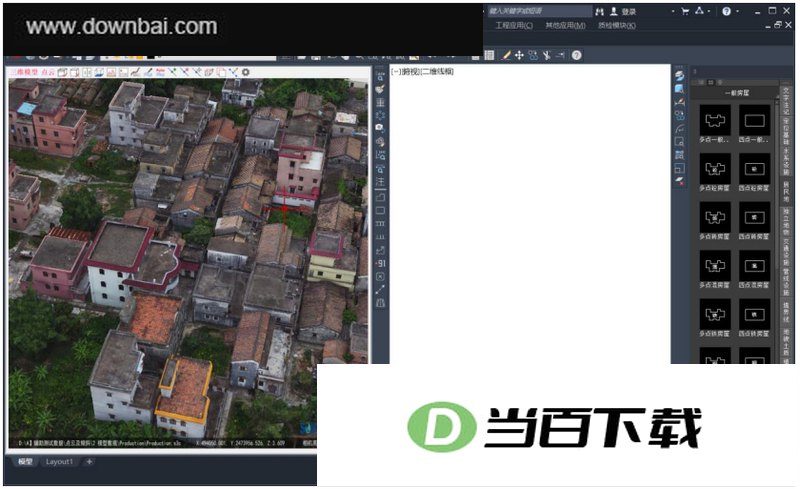
Task: Switch to the 管线设施 side tab
Action: [x=786, y=282]
